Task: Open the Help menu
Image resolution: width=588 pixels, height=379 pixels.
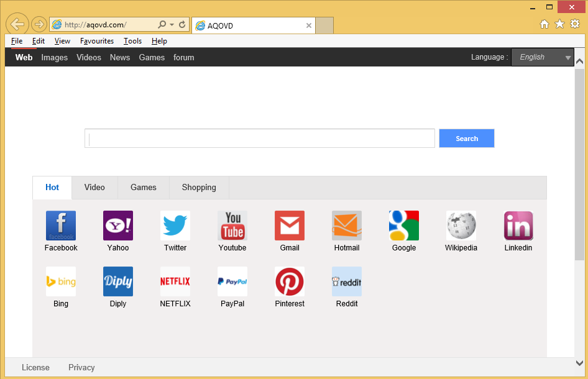Action: [x=159, y=41]
